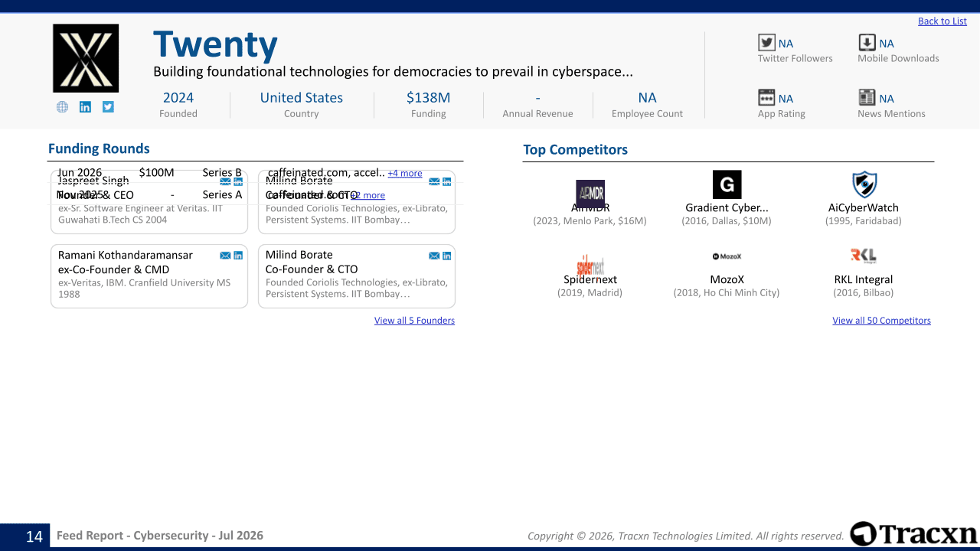This screenshot has height=551, width=980.
Task: Click the Employee Count label
Action: pos(647,114)
